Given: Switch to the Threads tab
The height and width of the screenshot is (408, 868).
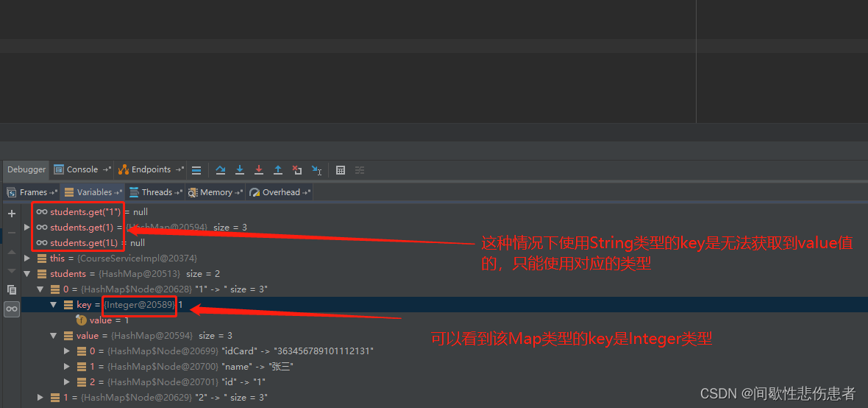Looking at the screenshot, I should coord(156,192).
